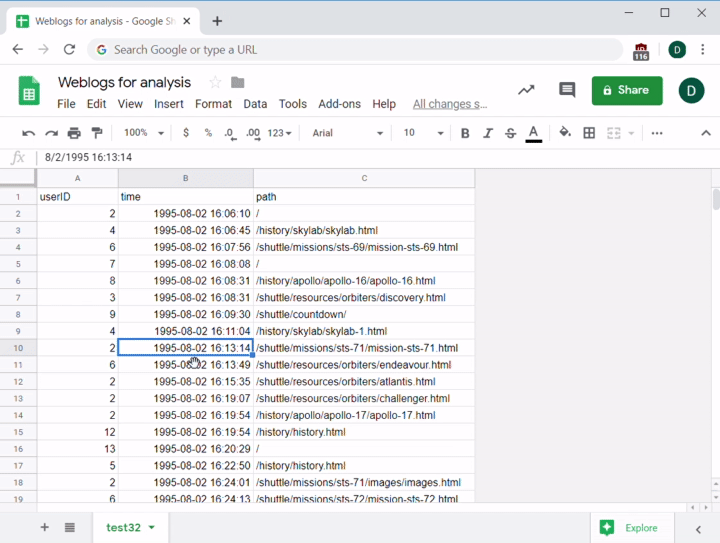The width and height of the screenshot is (720, 543).
Task: Click the print icon in toolbar
Action: pos(74,133)
